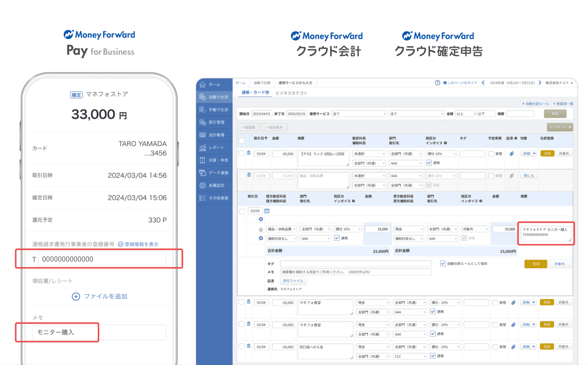Click 登録 button on ラック 3回払い row
Screen dimensions: 588x365
point(547,154)
